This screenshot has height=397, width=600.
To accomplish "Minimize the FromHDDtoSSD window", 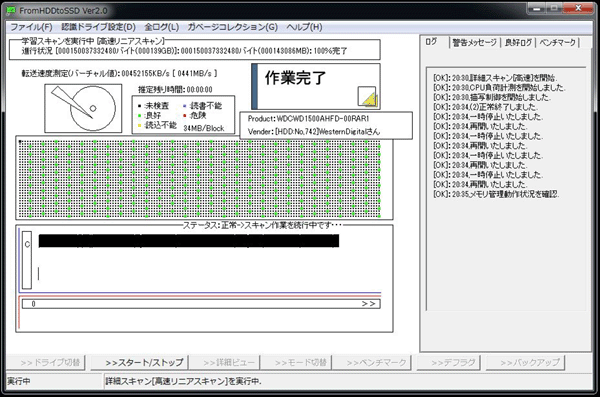I will click(537, 8).
